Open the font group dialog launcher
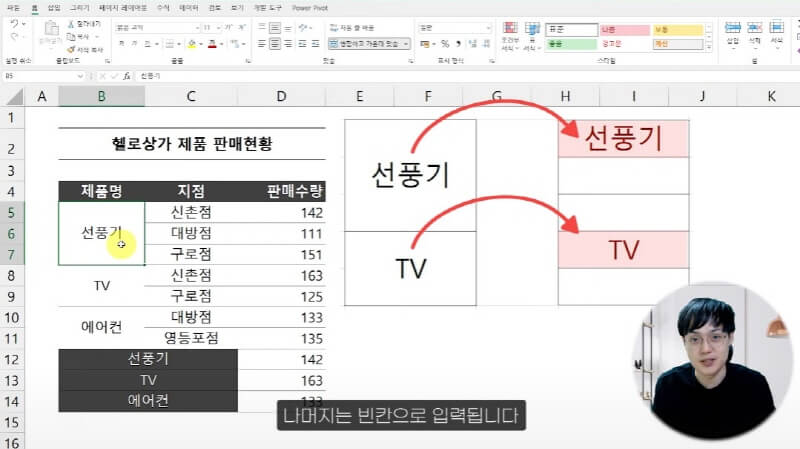 [248, 61]
